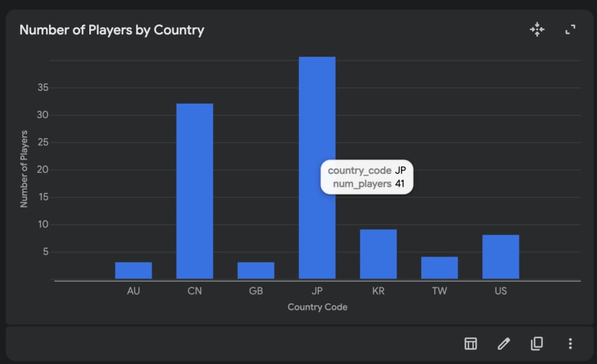Click the 'Country Code' x-axis title
The width and height of the screenshot is (597, 364).
pos(317,307)
